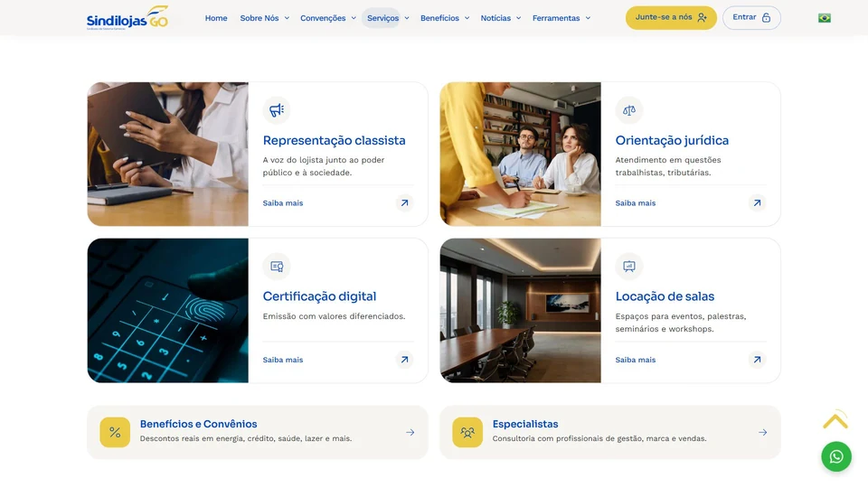Image resolution: width=868 pixels, height=488 pixels.
Task: Click the certificate icon in Certificação digital
Action: pyautogui.click(x=277, y=266)
